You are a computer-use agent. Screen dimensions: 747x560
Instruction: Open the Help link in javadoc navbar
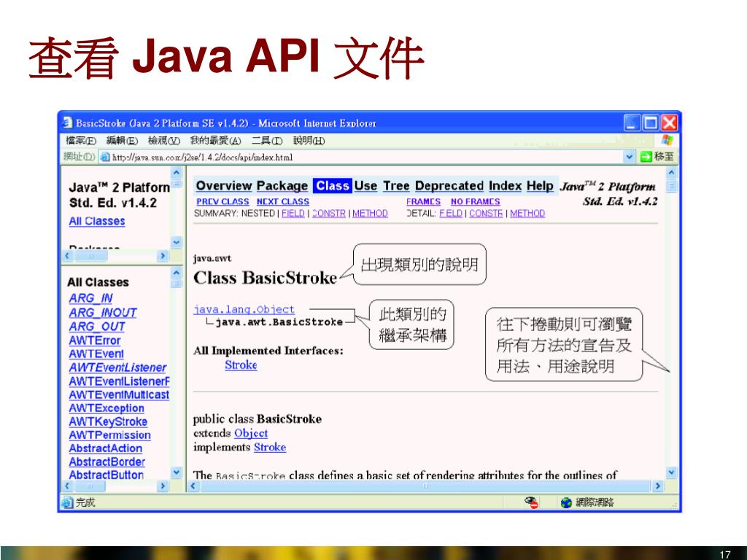pyautogui.click(x=540, y=186)
